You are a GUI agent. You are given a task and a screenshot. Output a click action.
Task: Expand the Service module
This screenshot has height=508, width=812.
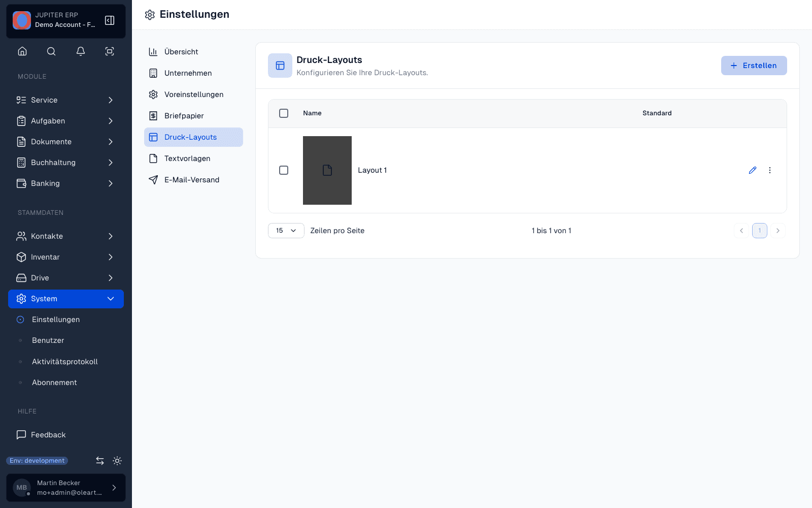(x=66, y=100)
